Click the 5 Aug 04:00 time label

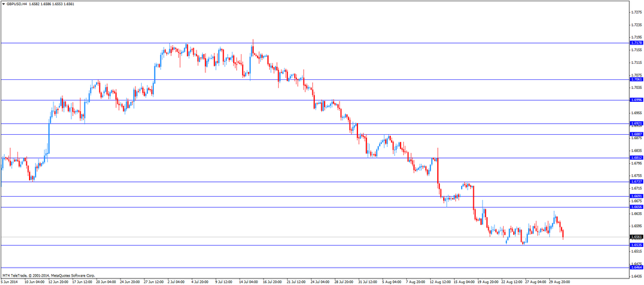pyautogui.click(x=392, y=282)
